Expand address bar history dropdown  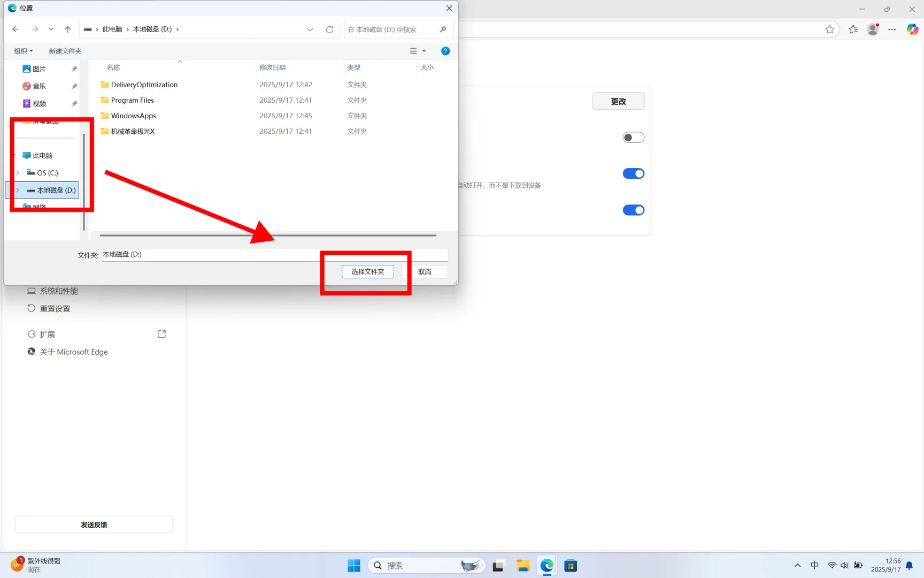310,29
